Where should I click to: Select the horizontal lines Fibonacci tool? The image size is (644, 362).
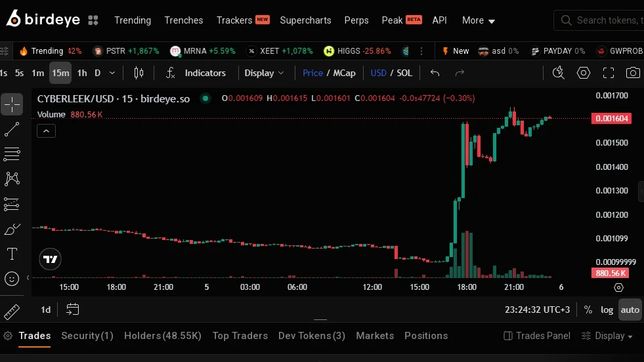(12, 154)
